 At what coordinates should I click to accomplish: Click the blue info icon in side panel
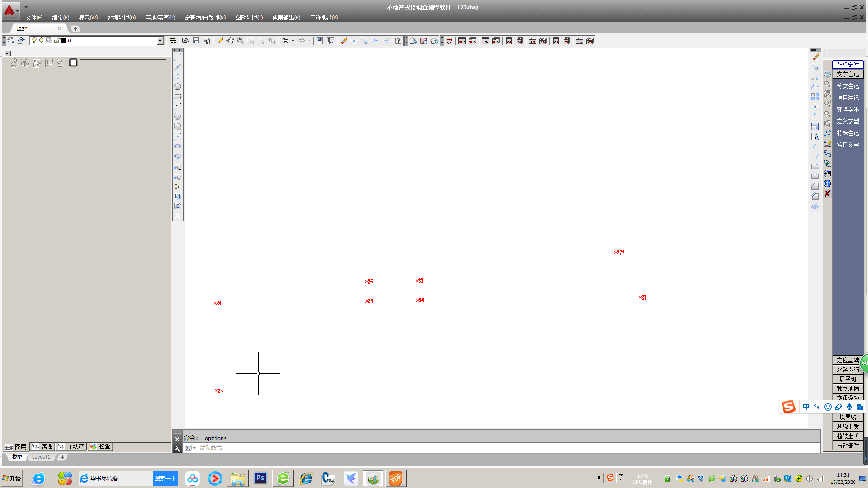[x=827, y=183]
